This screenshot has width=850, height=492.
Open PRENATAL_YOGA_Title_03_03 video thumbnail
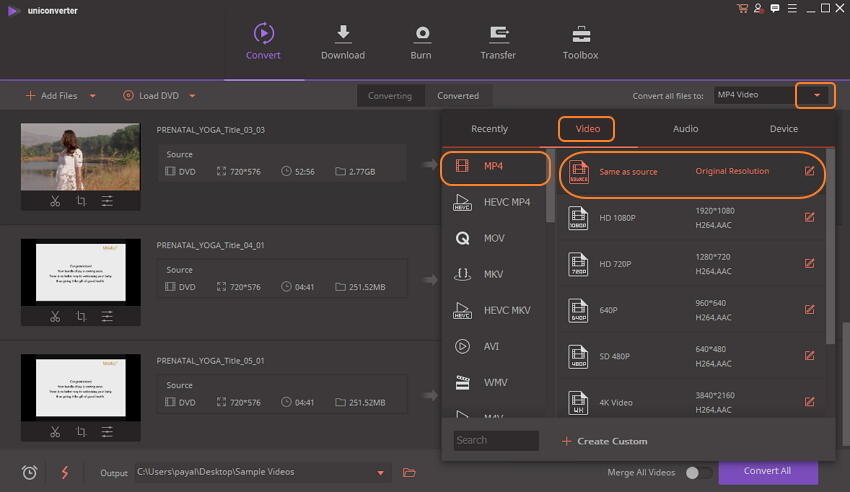coord(80,157)
